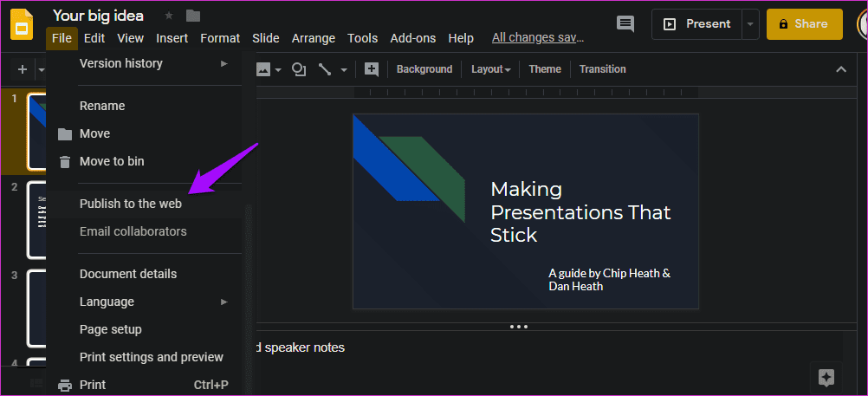868x396 pixels.
Task: Expand the line tool dropdown arrow
Action: pyautogui.click(x=344, y=70)
